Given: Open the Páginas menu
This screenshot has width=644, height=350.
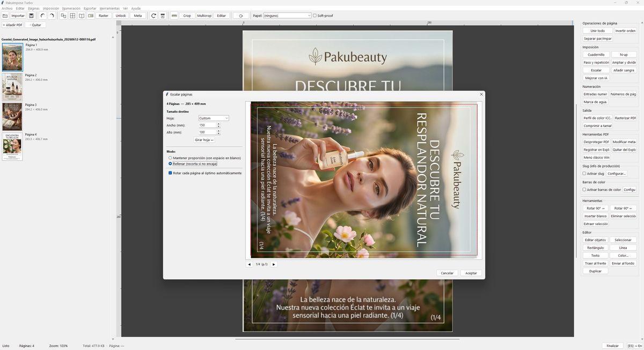Looking at the screenshot, I should 34,9.
